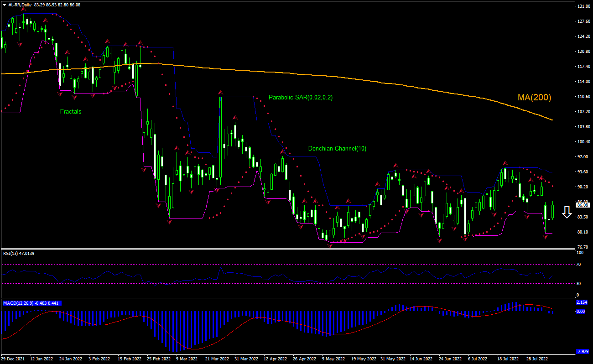The image size is (593, 364).
Task: Click the 9 May 2022 date marker
Action: (333, 359)
